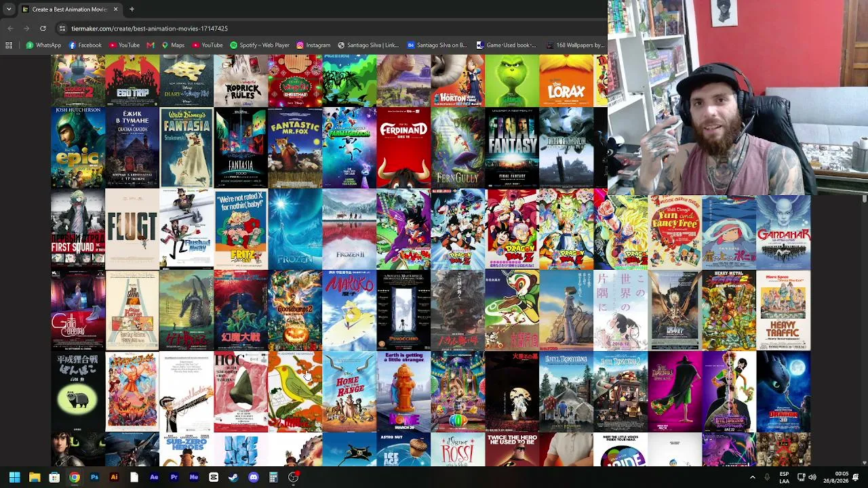Pick The Lorax poster
Screen dimensions: 868x488
click(x=566, y=81)
